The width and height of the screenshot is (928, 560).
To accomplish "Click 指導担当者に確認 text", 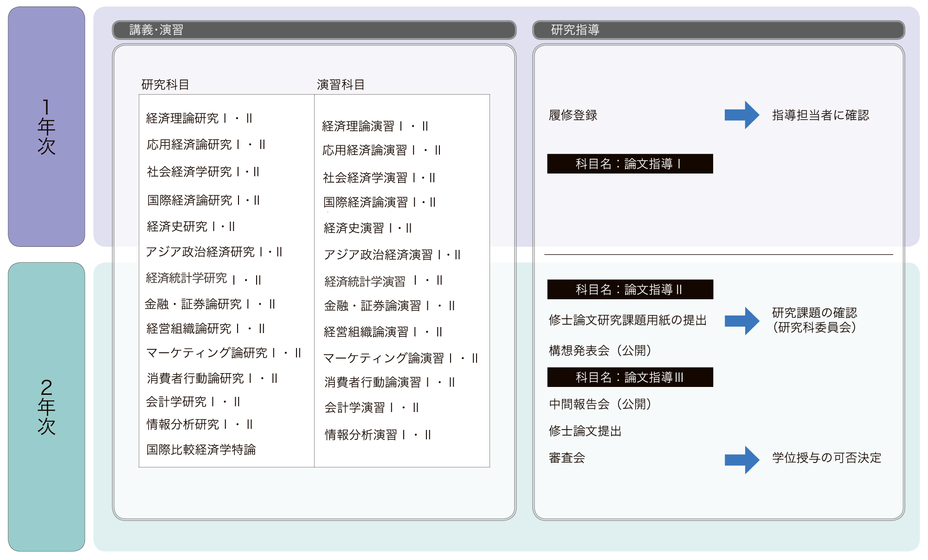I will click(820, 115).
